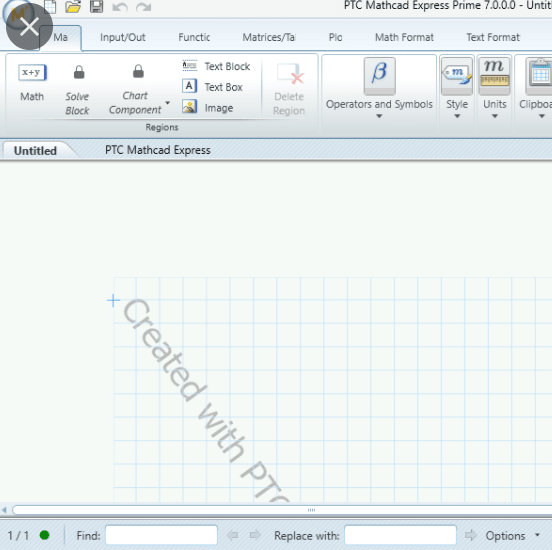Image resolution: width=552 pixels, height=550 pixels.
Task: Click the replace arrow icon
Action: pos(470,535)
